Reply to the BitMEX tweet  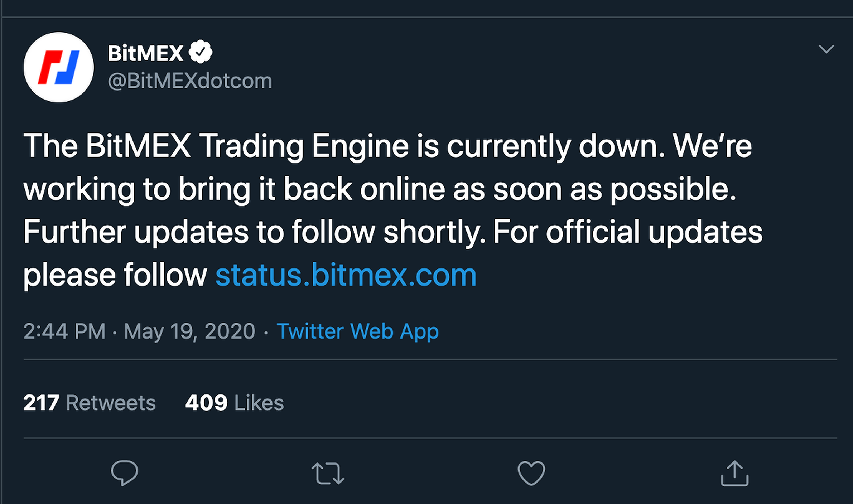(124, 473)
